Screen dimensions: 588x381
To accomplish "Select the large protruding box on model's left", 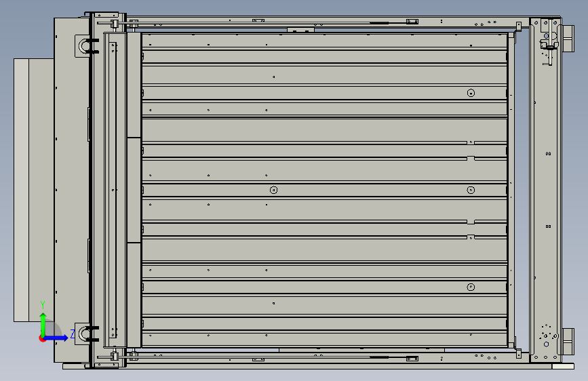I will coord(34,190).
